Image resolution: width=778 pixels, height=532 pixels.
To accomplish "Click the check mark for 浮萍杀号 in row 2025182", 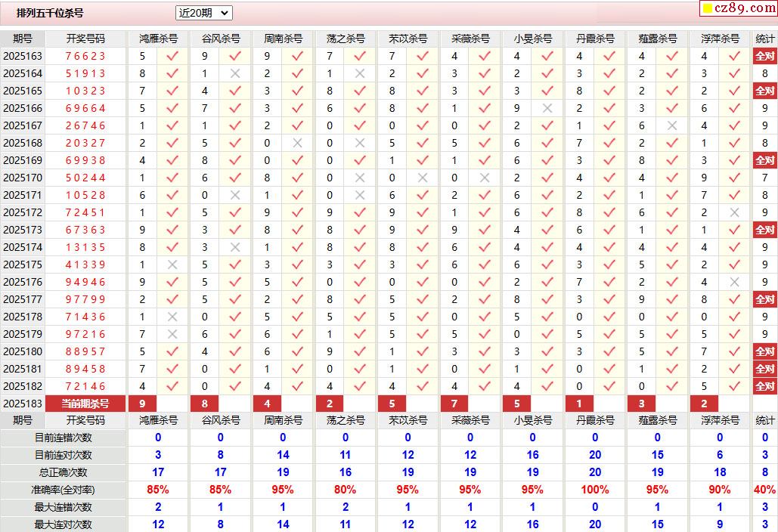I will (734, 385).
